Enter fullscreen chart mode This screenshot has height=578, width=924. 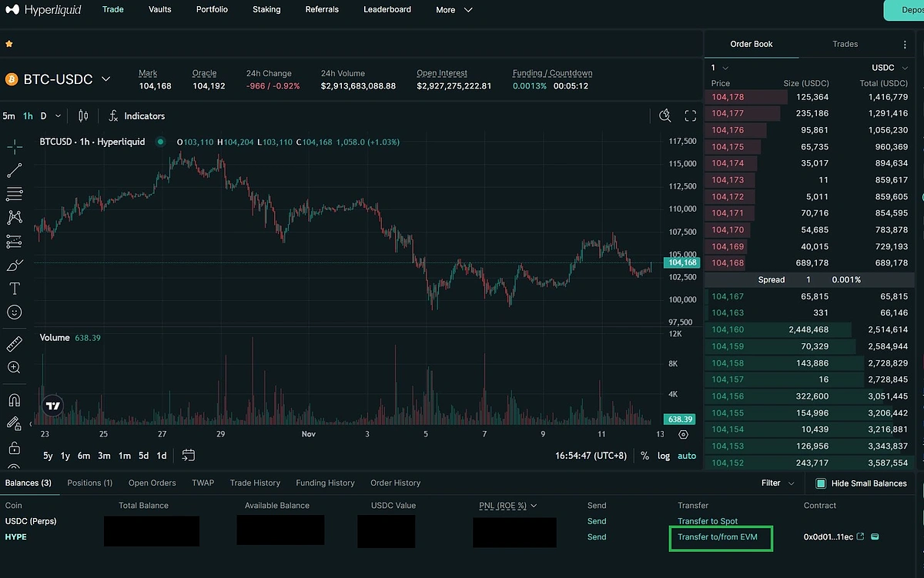click(x=691, y=115)
